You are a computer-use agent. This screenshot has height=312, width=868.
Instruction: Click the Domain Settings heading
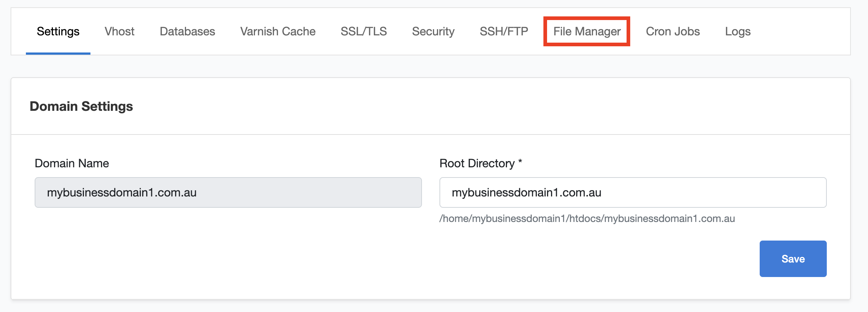(81, 106)
